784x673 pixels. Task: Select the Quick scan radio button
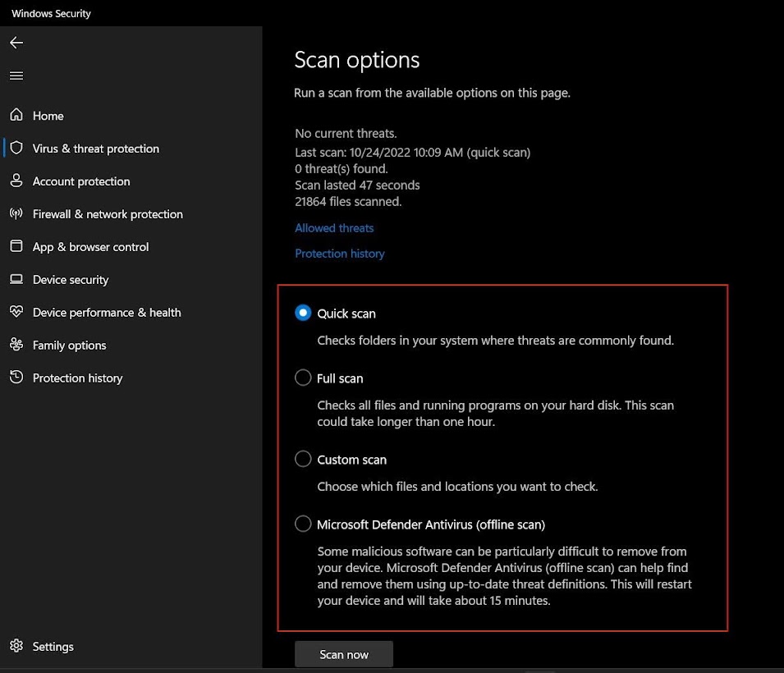[x=303, y=313]
